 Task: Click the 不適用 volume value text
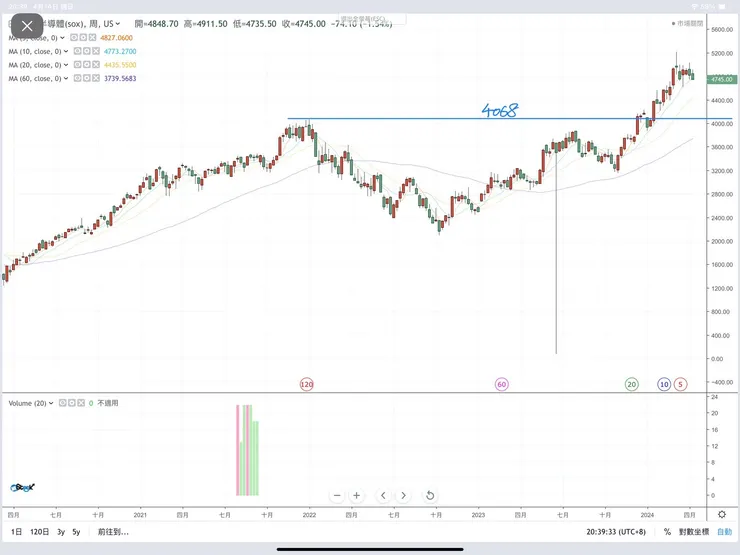[x=108, y=403]
